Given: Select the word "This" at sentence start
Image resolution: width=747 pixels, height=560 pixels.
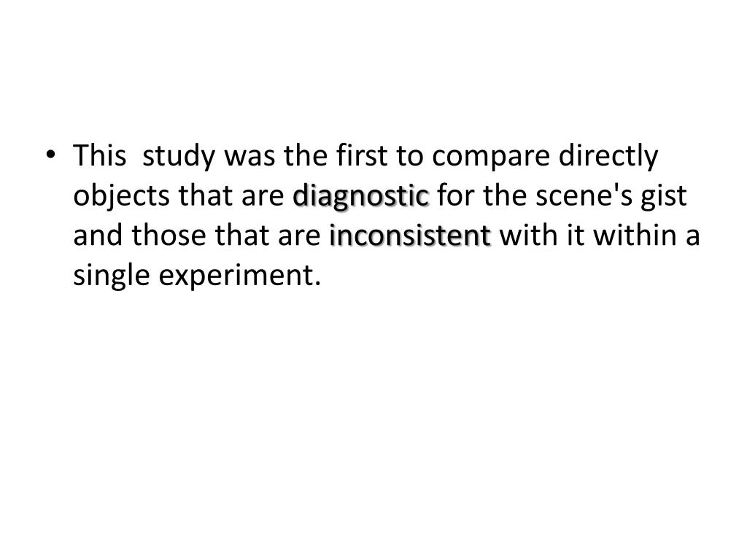Looking at the screenshot, I should pyautogui.click(x=99, y=155).
